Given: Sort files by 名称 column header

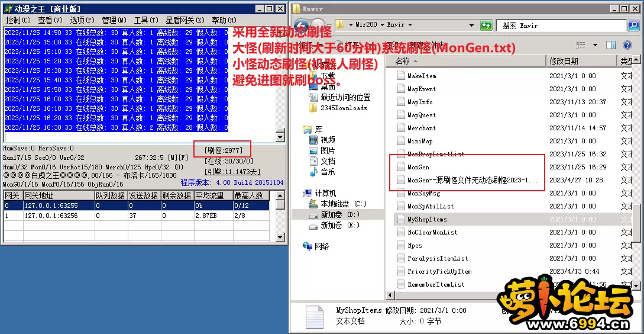Looking at the screenshot, I should [466, 61].
